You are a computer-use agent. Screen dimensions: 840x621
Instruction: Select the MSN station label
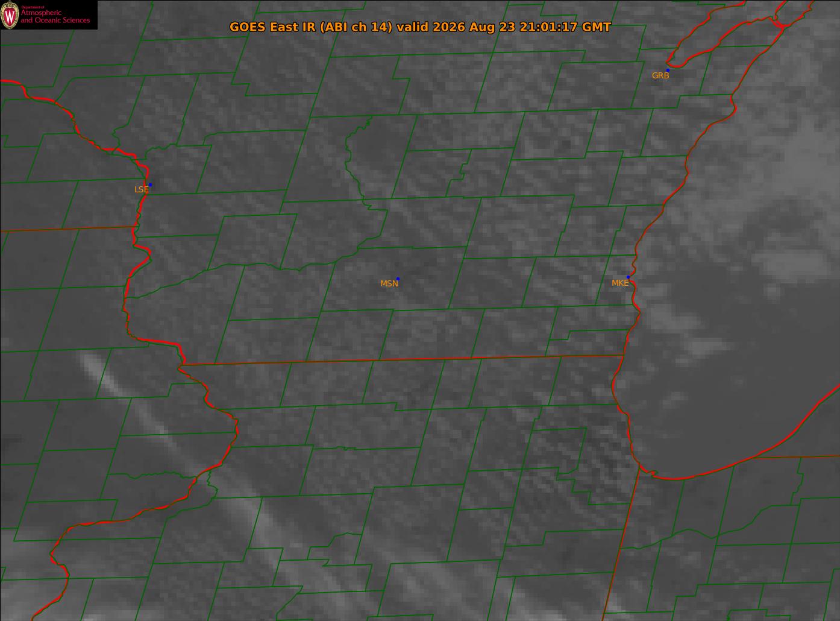[389, 283]
